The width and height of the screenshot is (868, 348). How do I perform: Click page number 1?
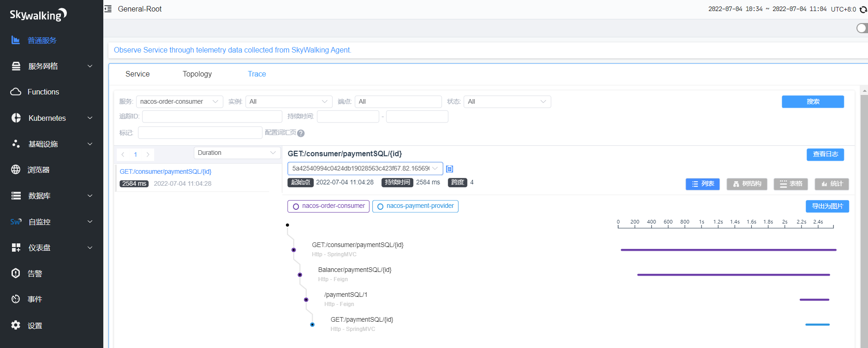(x=136, y=154)
